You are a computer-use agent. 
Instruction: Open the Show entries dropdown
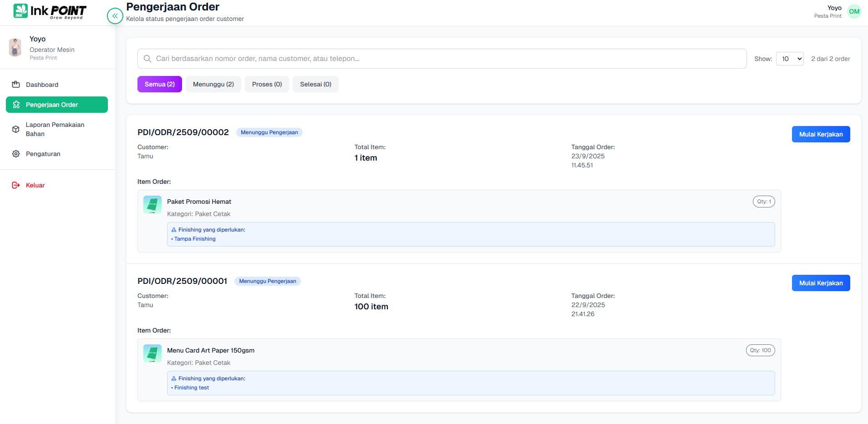790,59
